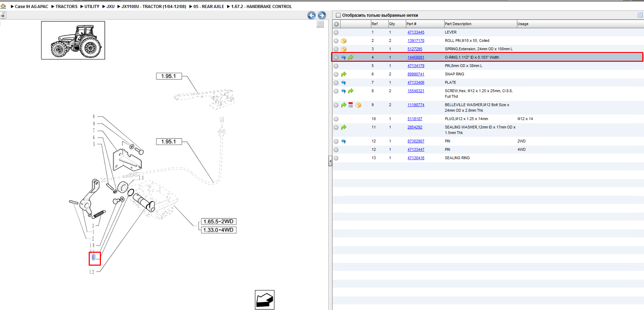
Task: Open the 1.65.5-2WD figure reference in diagram
Action: click(219, 222)
